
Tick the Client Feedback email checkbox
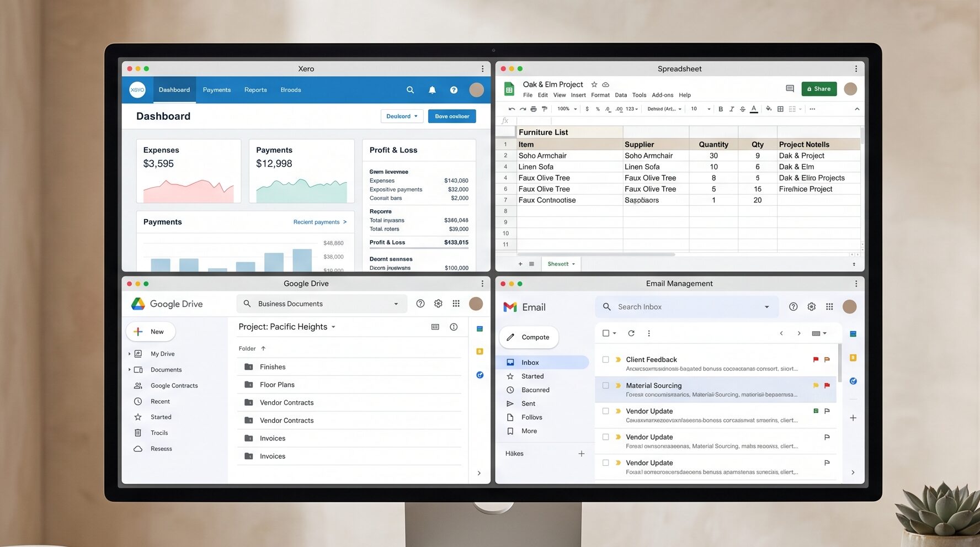click(x=605, y=359)
